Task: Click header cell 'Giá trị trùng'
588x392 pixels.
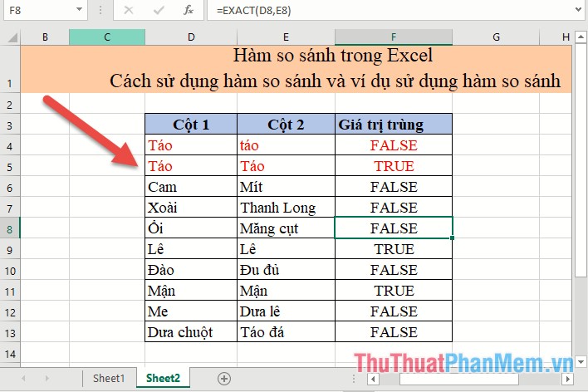Action: point(394,125)
